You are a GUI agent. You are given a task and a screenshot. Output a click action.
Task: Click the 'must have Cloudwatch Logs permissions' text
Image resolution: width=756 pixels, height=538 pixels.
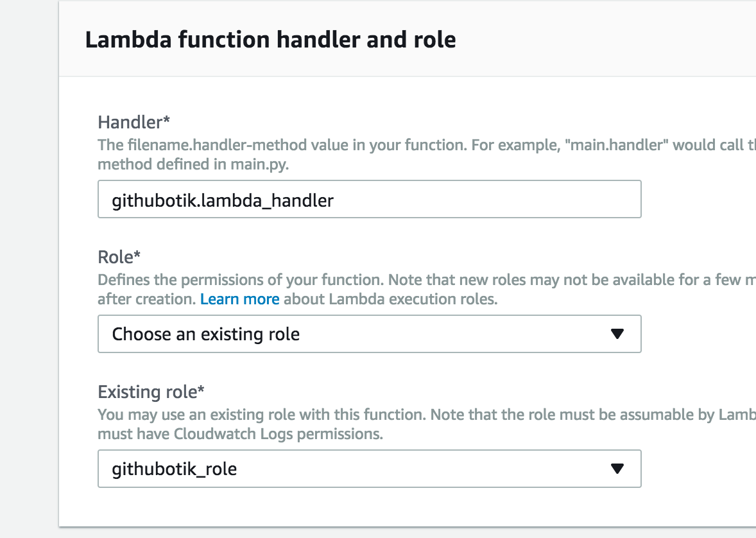(x=240, y=434)
